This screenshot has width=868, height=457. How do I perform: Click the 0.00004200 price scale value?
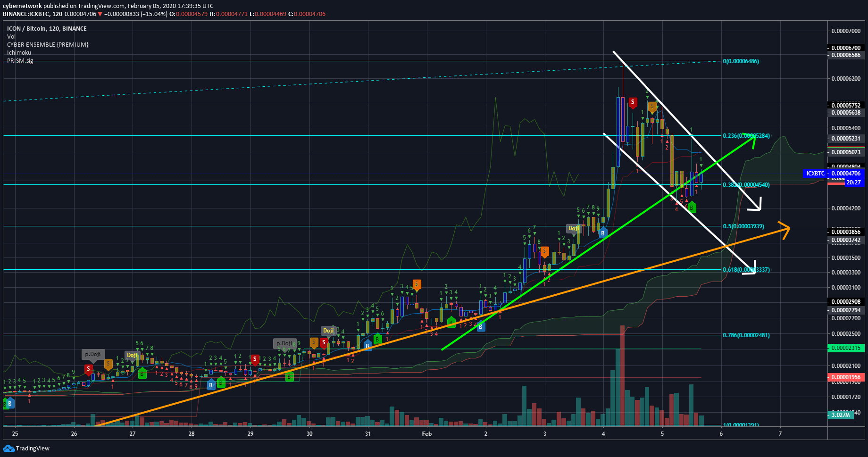pos(846,208)
